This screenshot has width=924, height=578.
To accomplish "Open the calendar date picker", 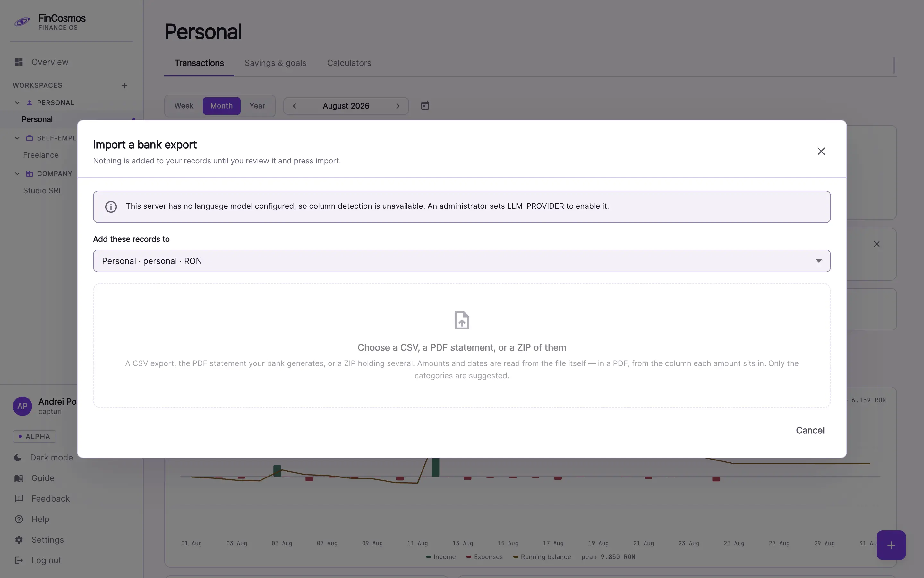I will click(x=424, y=106).
